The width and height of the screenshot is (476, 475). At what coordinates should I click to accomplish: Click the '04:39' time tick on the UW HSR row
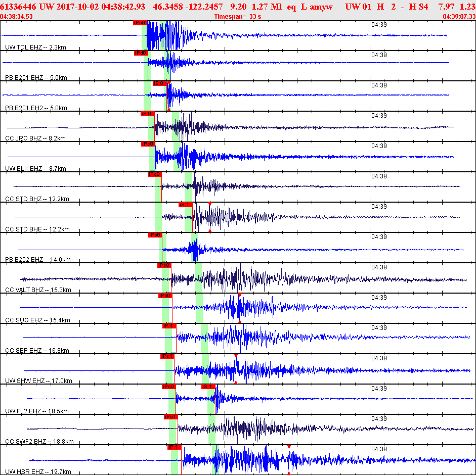click(379, 449)
